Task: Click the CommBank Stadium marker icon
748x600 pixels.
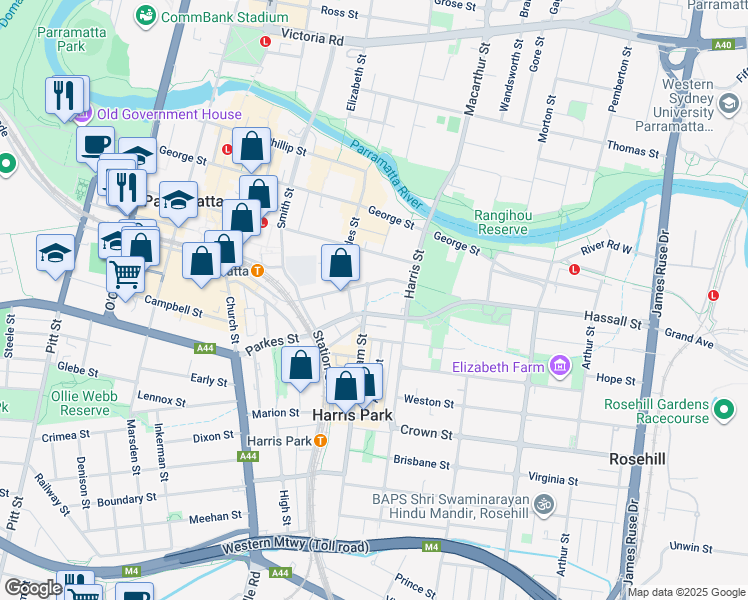Action: (145, 17)
